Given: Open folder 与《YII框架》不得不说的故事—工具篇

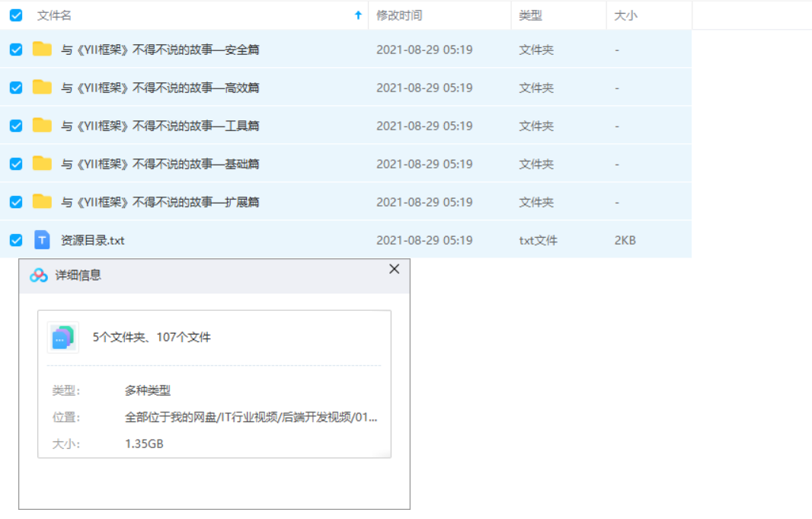Looking at the screenshot, I should click(160, 126).
